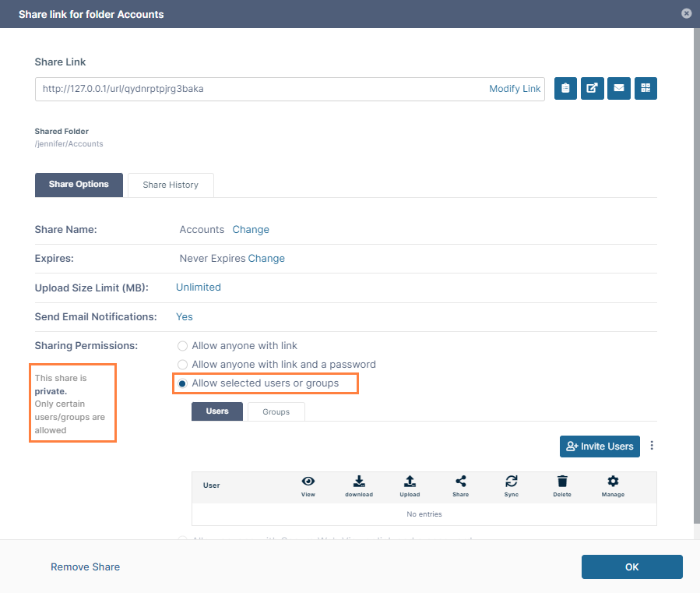The height and width of the screenshot is (593, 700).
Task: Click the Remove Share link
Action: tap(86, 567)
